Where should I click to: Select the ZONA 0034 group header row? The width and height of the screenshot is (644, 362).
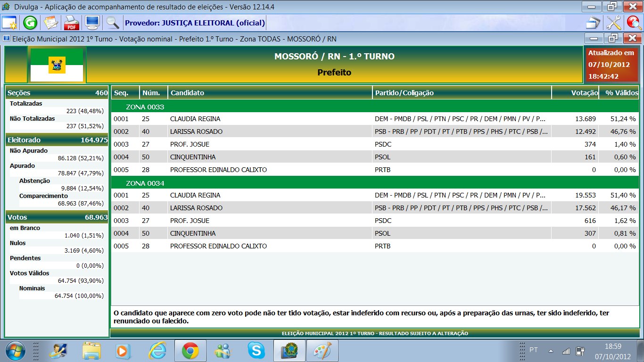click(375, 183)
